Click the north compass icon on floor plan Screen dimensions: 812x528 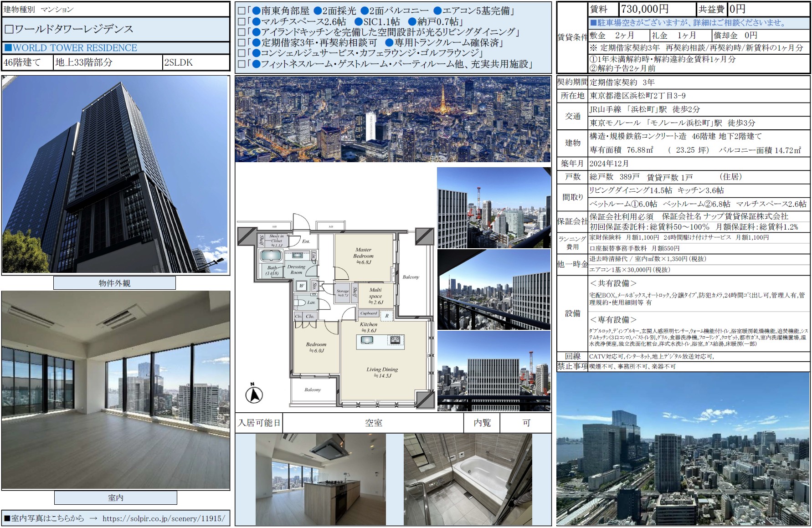coord(254,394)
